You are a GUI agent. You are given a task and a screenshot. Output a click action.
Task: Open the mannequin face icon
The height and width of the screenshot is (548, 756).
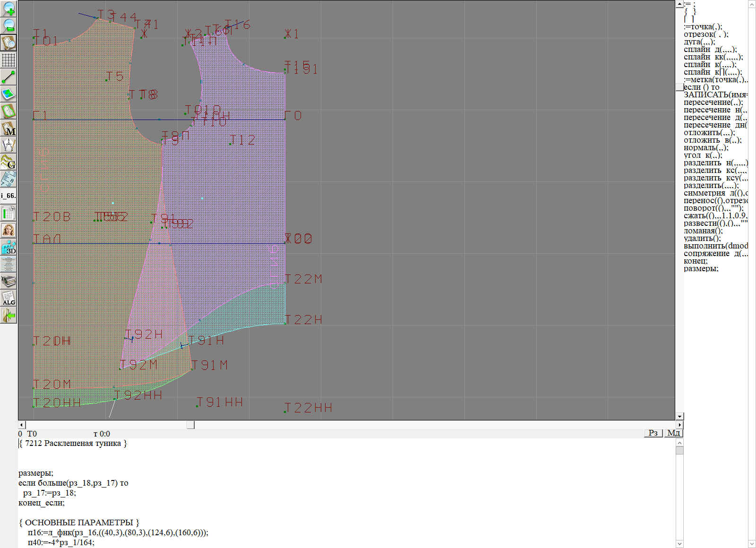9,230
